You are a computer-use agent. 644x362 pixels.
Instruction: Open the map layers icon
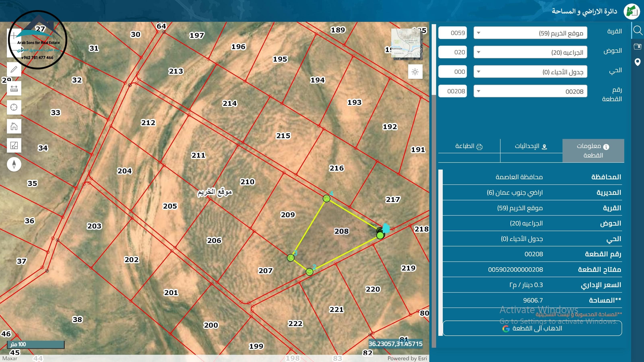coord(14,145)
